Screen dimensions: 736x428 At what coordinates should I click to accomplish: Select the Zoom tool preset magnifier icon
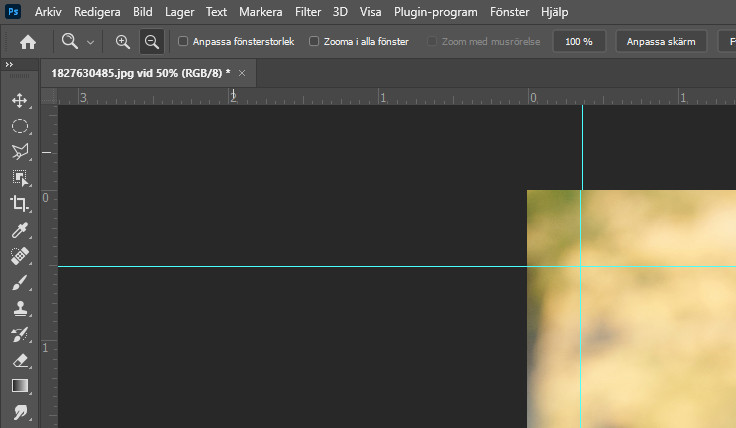pos(70,41)
